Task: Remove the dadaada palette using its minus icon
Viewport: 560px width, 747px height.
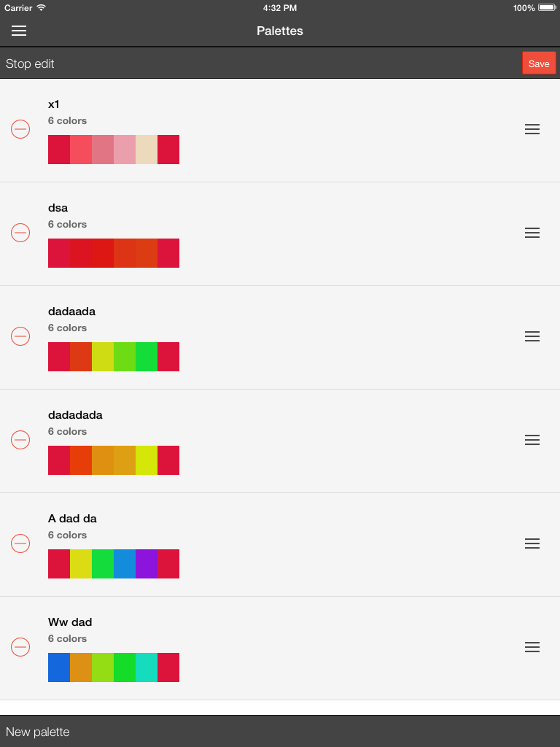Action: 20,336
